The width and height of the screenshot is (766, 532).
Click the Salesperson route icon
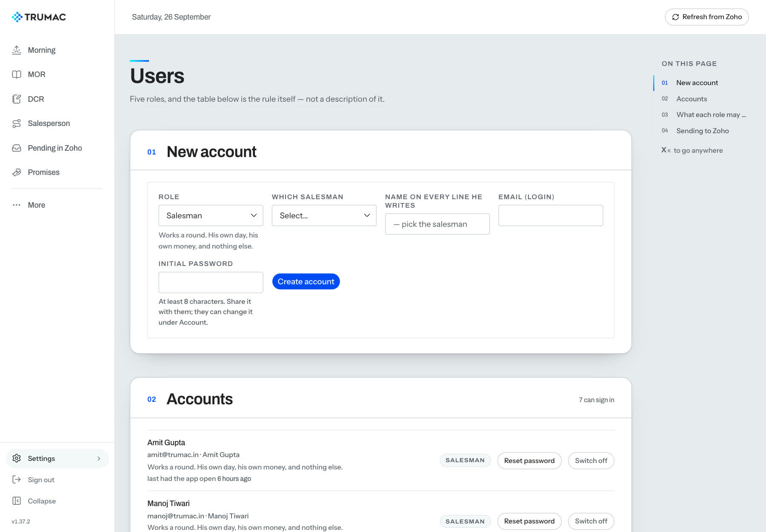pyautogui.click(x=17, y=123)
